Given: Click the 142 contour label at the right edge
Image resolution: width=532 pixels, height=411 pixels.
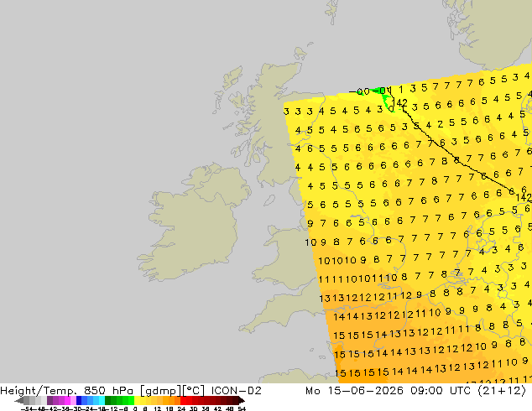Looking at the screenshot, I should pyautogui.click(x=524, y=197).
